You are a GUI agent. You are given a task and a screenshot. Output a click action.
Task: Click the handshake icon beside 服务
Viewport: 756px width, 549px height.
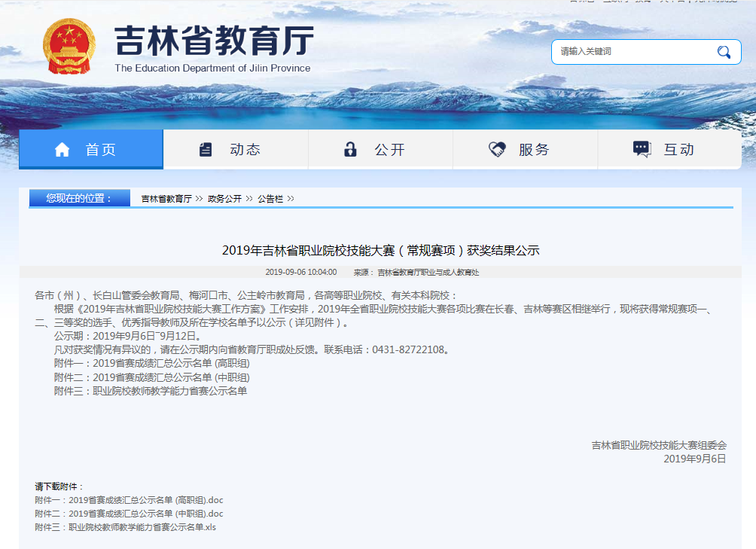click(x=496, y=148)
